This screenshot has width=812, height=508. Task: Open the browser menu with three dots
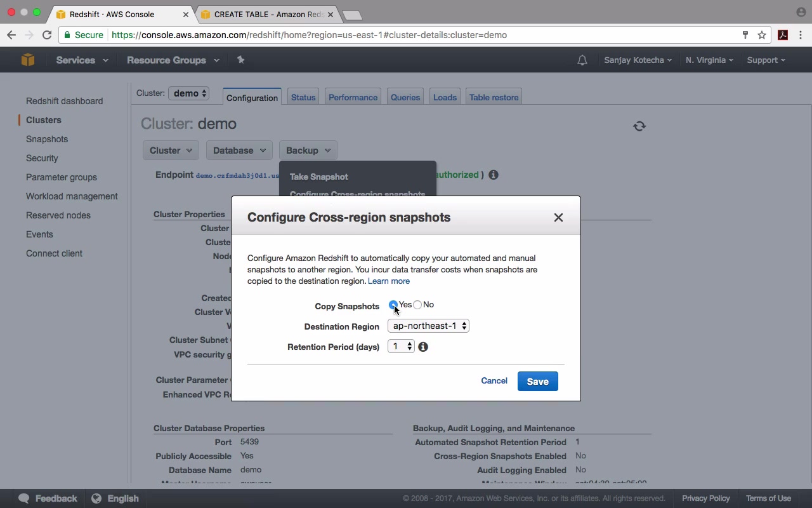pyautogui.click(x=801, y=35)
